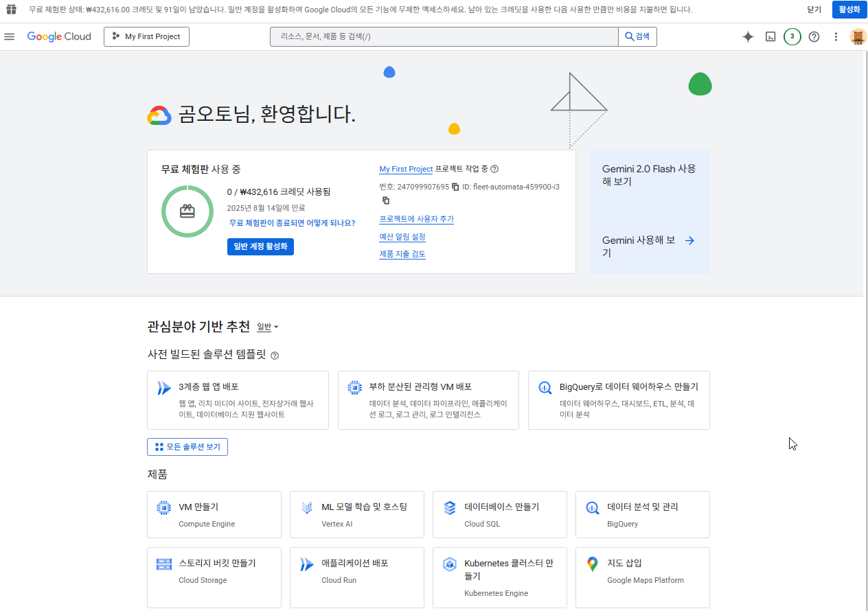Click the user profile avatar
This screenshot has height=611, width=868.
[858, 37]
